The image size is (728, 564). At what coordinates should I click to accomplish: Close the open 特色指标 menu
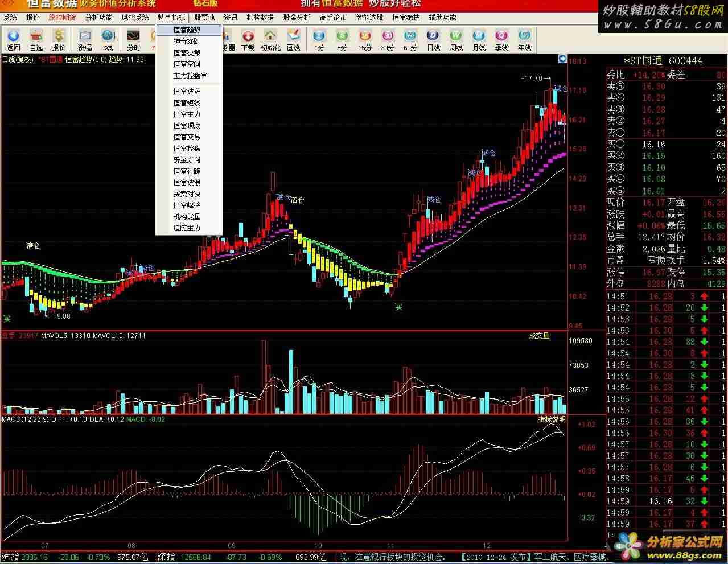point(171,18)
